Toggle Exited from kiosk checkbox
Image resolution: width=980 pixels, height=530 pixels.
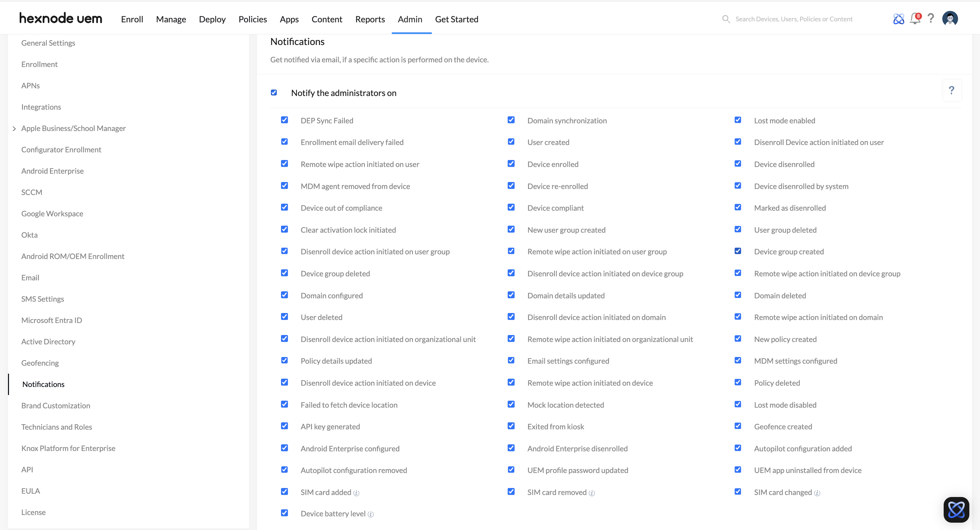(511, 426)
